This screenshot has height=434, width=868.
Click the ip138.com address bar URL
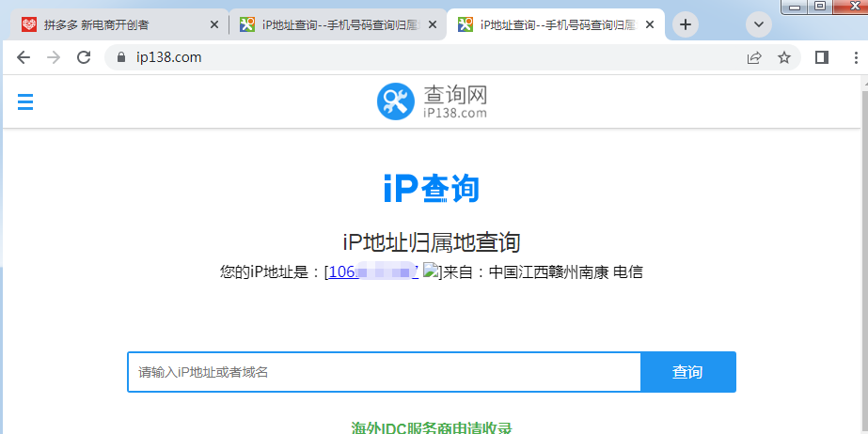point(169,57)
